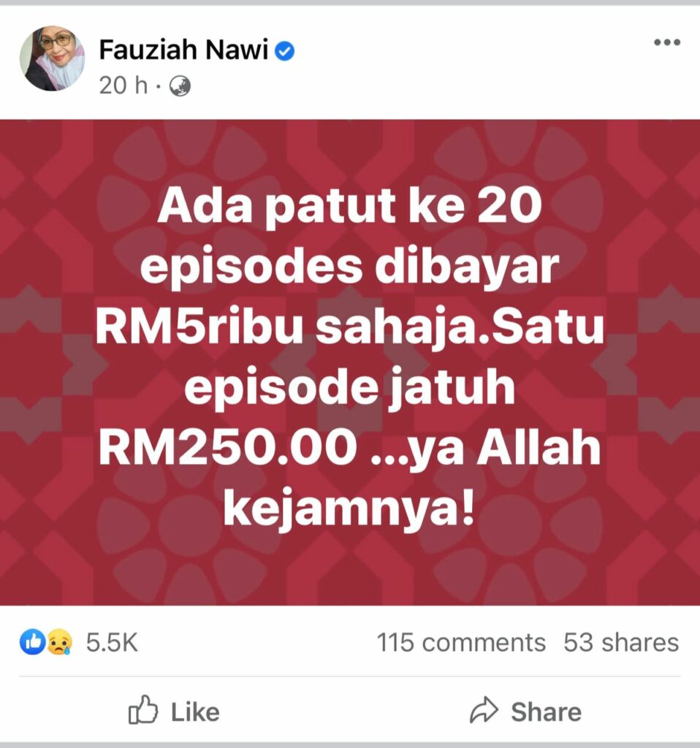Tap the 'Ada patut ke 20' text line
700x748 pixels.
(x=349, y=206)
